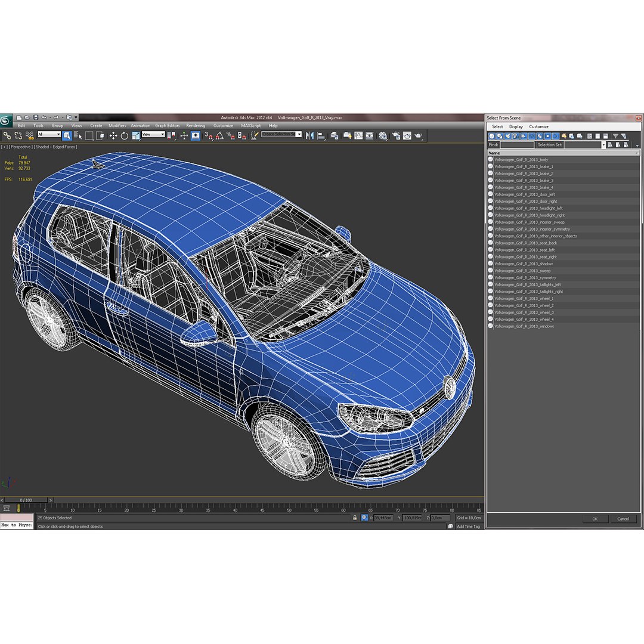Open the quick access toolbar customize arrow
Screen dimensions: 644x644
[76, 117]
